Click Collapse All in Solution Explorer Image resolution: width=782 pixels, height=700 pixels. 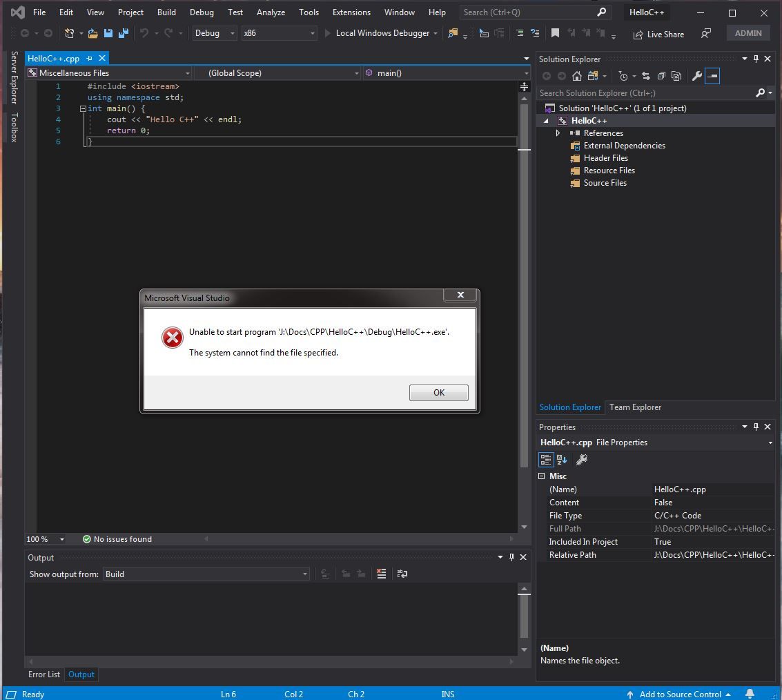click(x=661, y=76)
